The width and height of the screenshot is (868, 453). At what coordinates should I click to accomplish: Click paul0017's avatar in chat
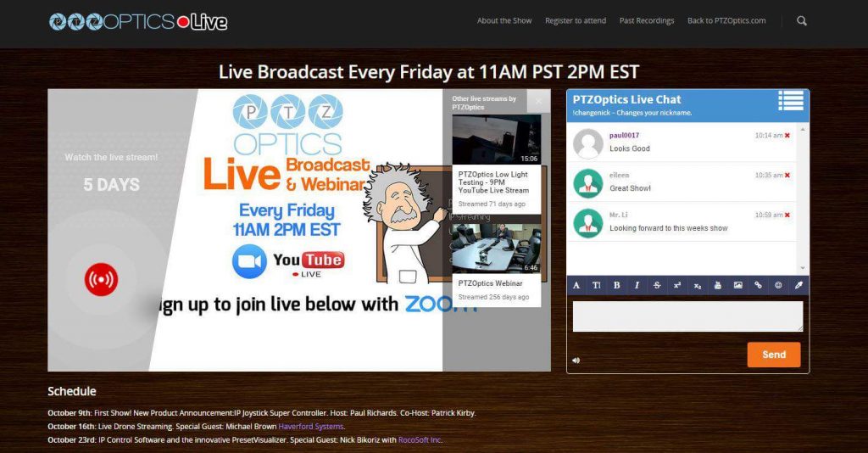(588, 143)
